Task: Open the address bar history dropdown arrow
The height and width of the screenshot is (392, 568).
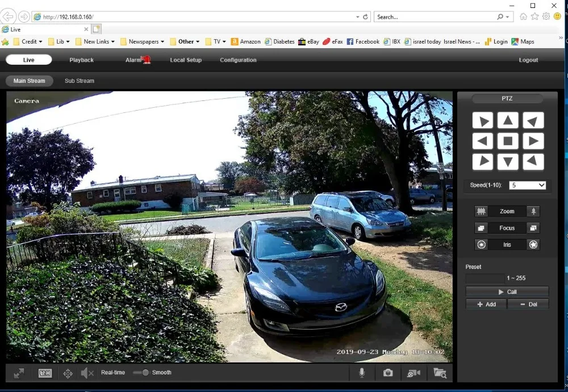Action: pos(357,17)
